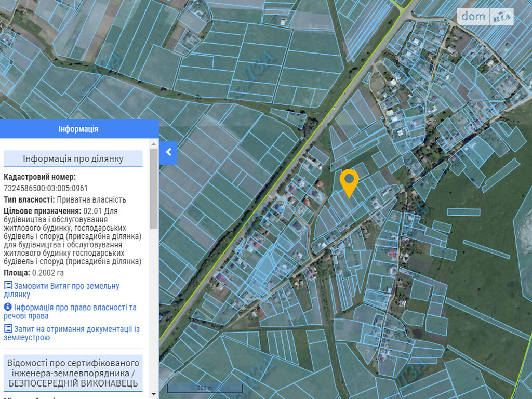Click the info panel scrollbar thumb

154,188
